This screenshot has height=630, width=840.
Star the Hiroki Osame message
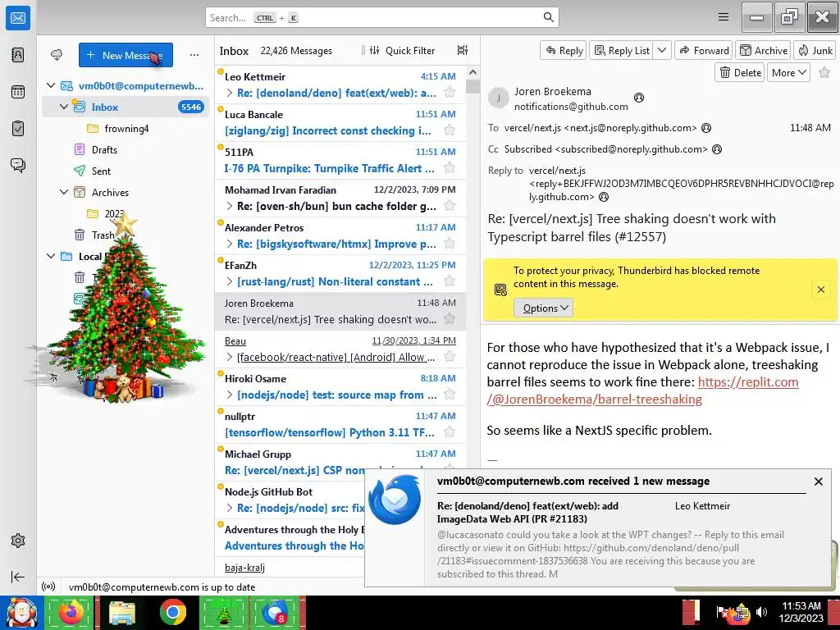click(x=450, y=395)
